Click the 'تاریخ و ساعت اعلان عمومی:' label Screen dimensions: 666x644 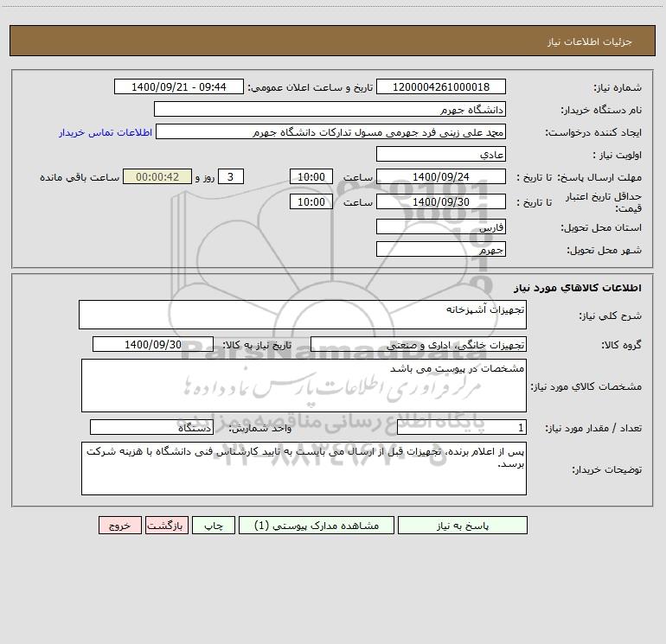click(310, 87)
